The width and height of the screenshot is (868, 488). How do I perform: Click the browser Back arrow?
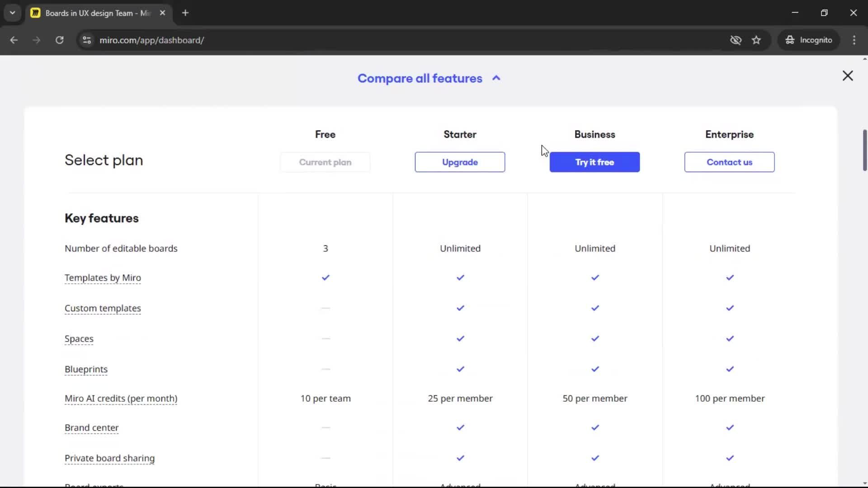click(x=14, y=40)
